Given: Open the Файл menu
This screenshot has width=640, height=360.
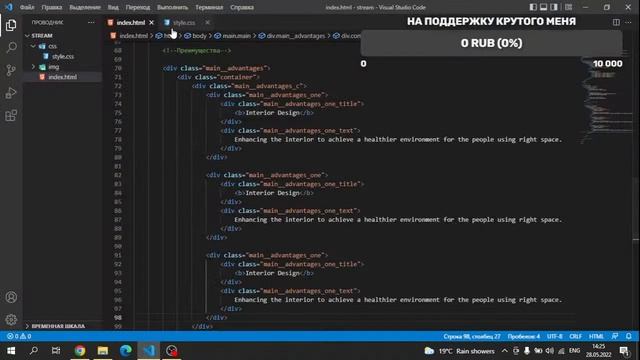Looking at the screenshot, I should tap(27, 7).
